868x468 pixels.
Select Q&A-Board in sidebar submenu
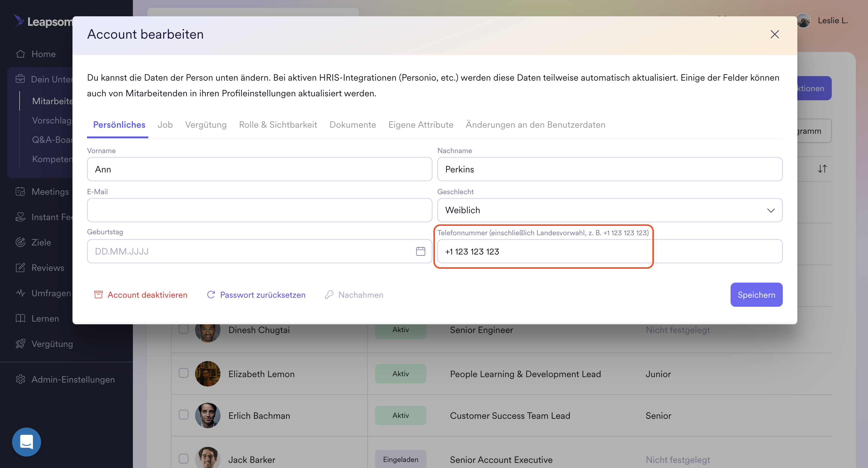tap(52, 139)
